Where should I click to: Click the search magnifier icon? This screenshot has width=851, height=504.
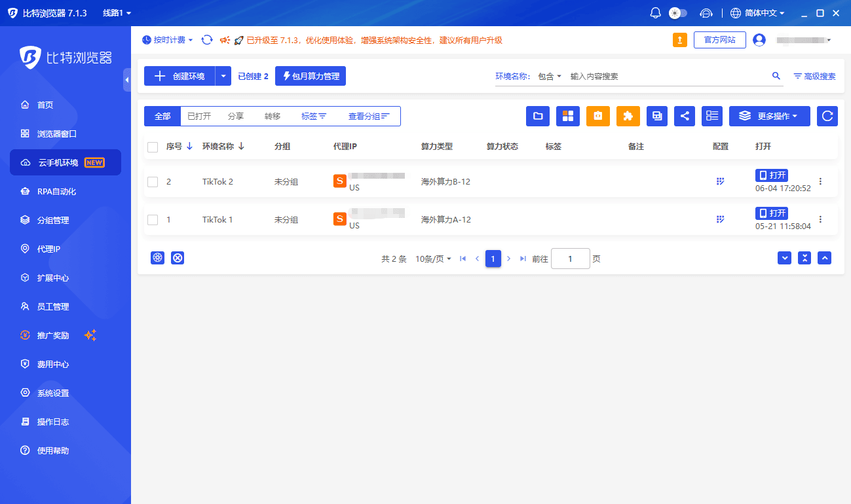[x=776, y=76]
